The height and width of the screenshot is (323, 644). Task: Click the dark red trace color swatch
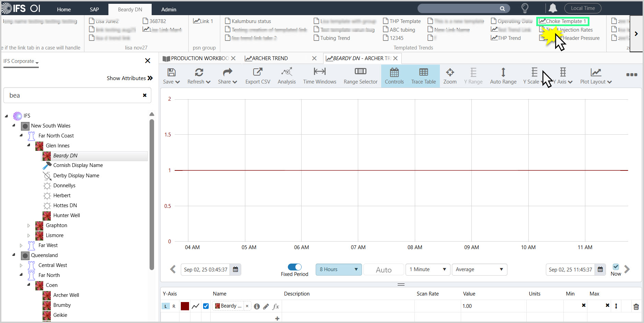click(x=185, y=306)
